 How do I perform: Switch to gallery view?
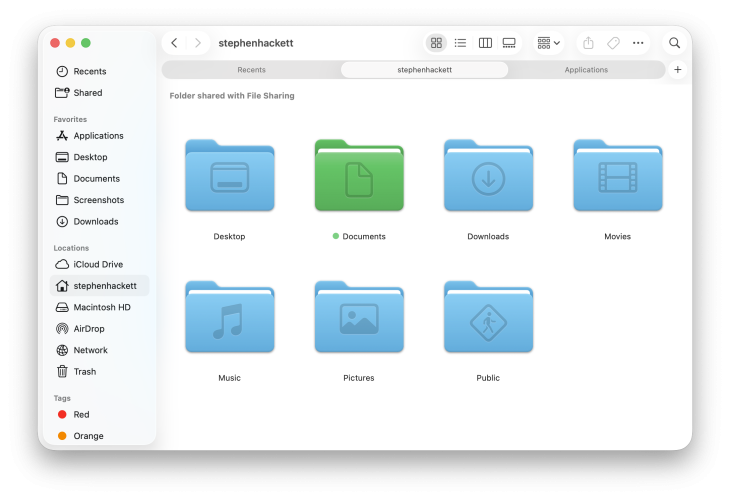[509, 43]
